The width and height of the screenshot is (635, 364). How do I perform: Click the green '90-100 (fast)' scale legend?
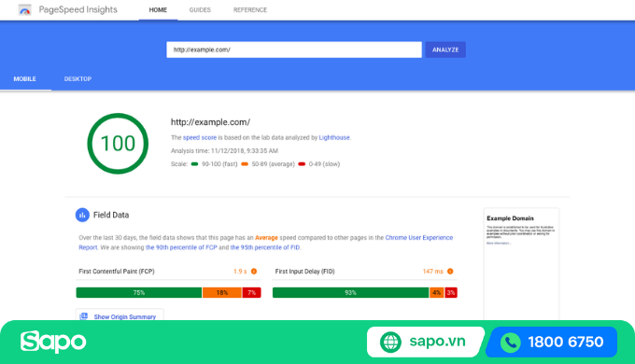pyautogui.click(x=214, y=164)
